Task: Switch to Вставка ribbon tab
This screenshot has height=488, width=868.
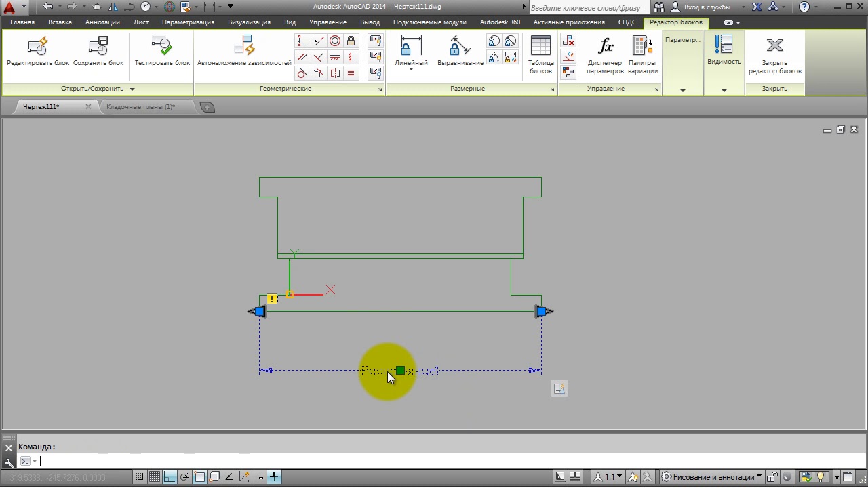Action: (60, 22)
